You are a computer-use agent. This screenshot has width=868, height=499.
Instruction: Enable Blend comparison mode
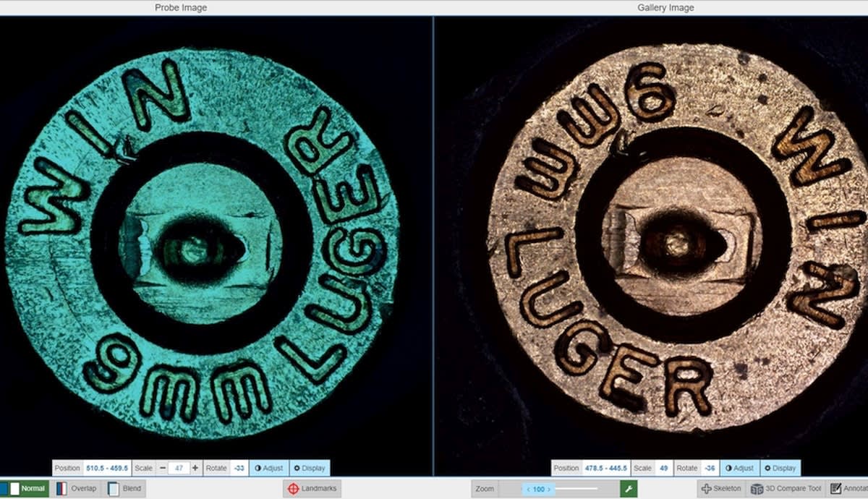click(x=124, y=489)
